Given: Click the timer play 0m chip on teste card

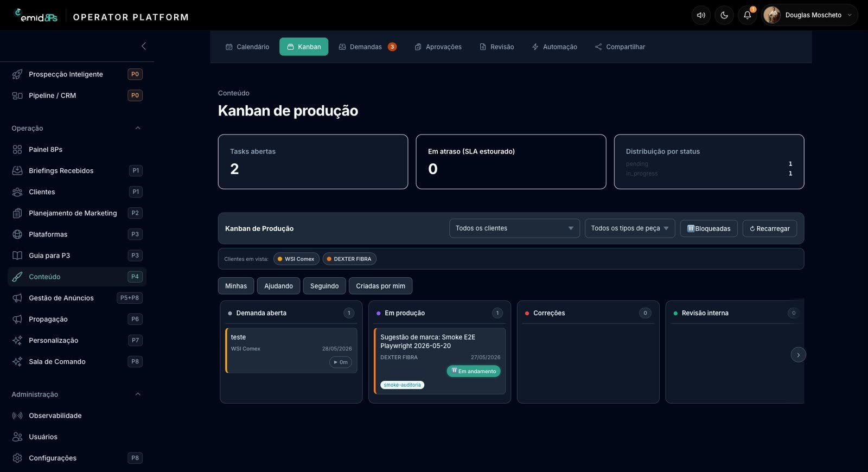Looking at the screenshot, I should tap(341, 362).
